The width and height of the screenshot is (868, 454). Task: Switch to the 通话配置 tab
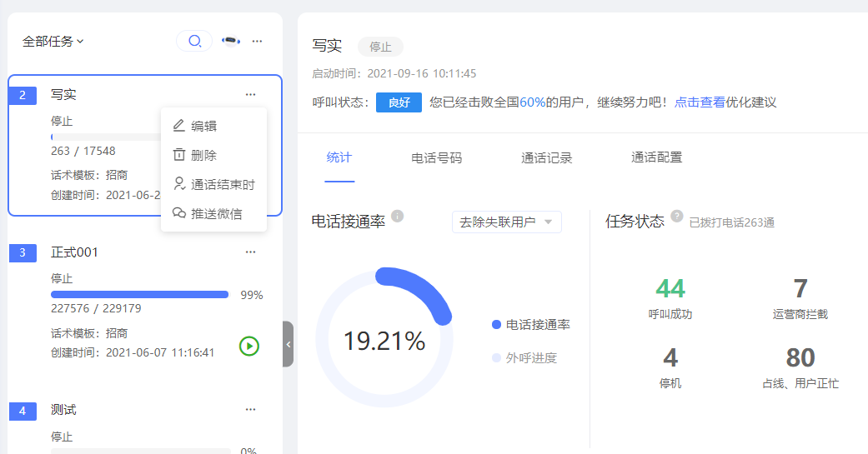(656, 157)
